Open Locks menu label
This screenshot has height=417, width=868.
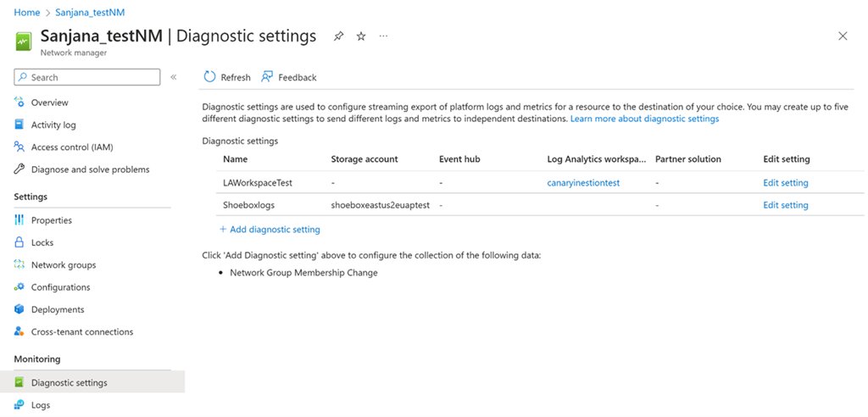tap(42, 242)
